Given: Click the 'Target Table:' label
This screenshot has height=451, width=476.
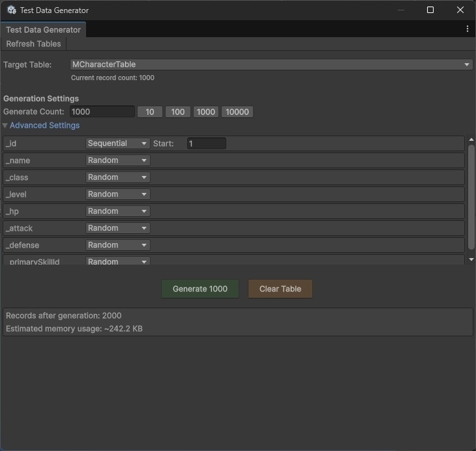Looking at the screenshot, I should coord(27,65).
